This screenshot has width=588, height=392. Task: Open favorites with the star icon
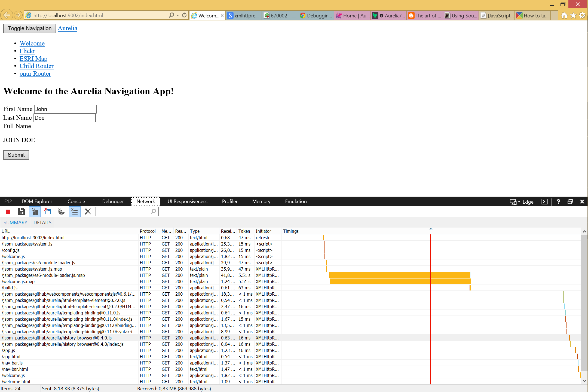click(573, 16)
